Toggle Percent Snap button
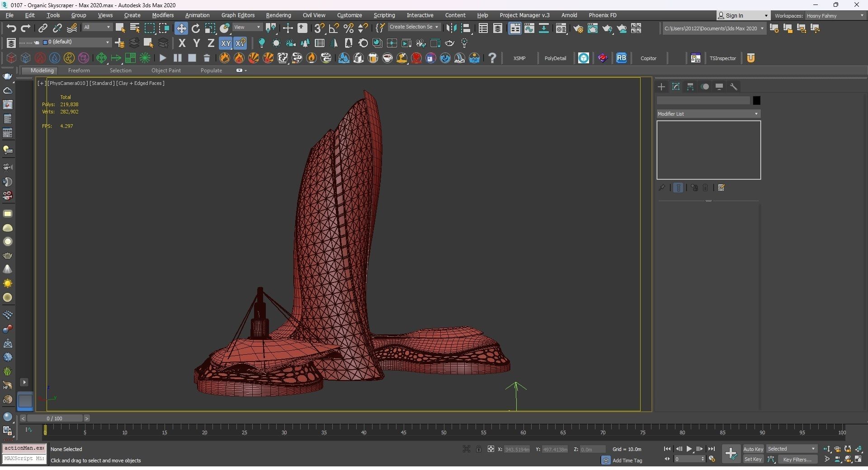 click(x=349, y=28)
